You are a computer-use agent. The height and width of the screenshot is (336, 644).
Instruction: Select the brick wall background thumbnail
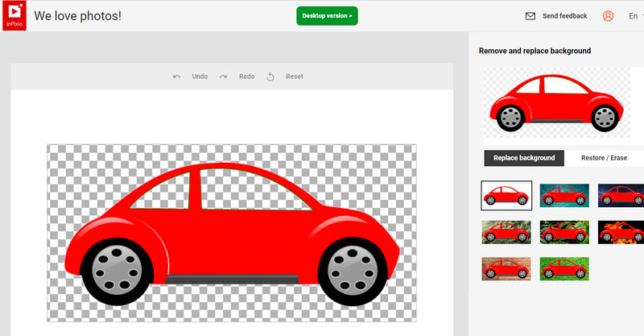tap(506, 268)
